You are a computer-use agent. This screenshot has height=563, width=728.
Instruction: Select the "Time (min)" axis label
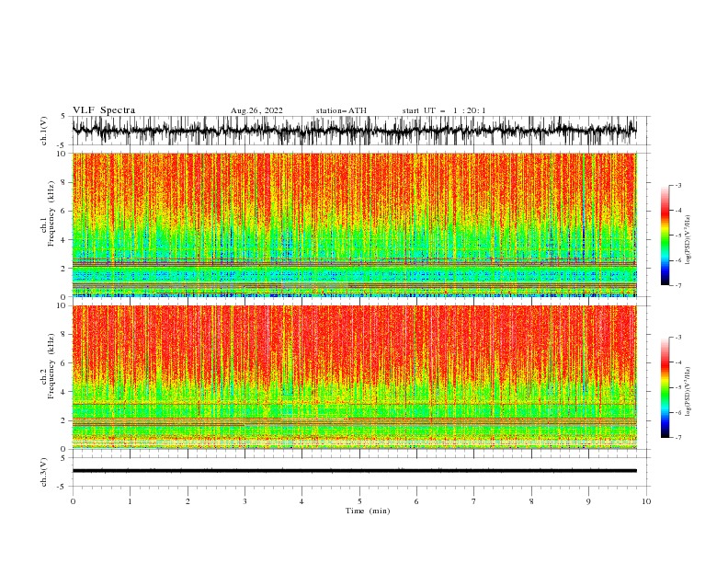click(368, 511)
